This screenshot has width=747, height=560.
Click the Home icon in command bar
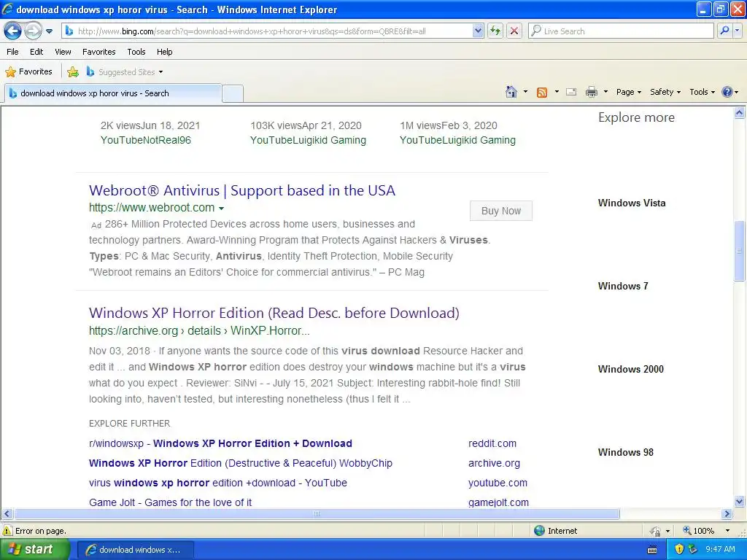coord(511,92)
